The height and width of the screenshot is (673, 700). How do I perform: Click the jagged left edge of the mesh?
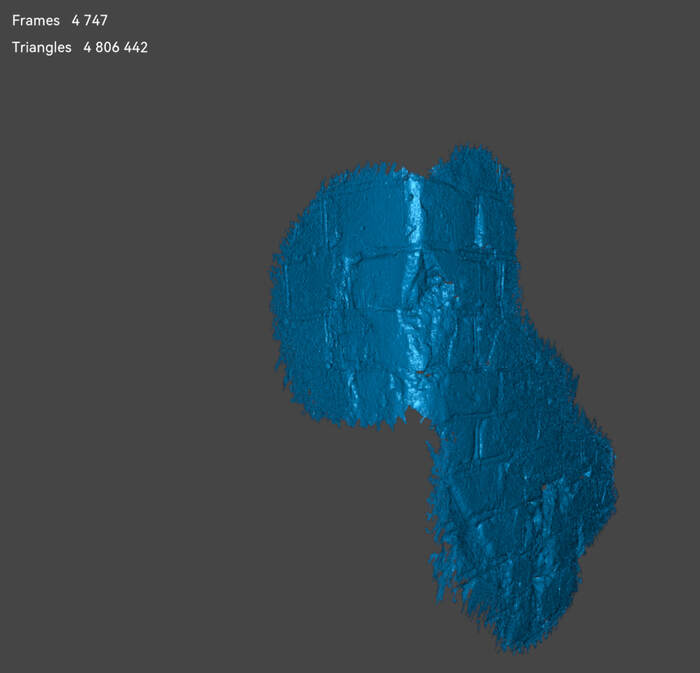point(280,300)
